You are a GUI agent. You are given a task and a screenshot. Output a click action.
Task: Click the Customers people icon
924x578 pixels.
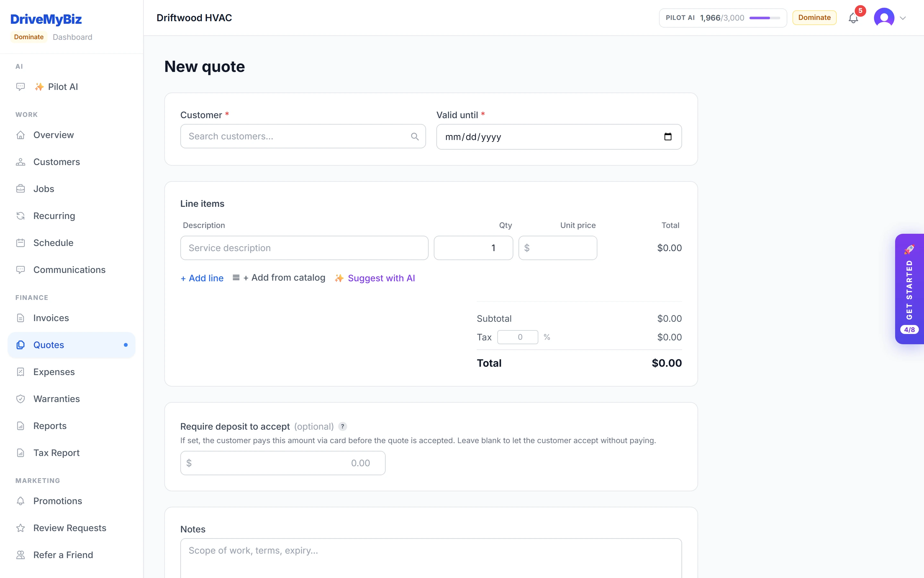click(21, 162)
